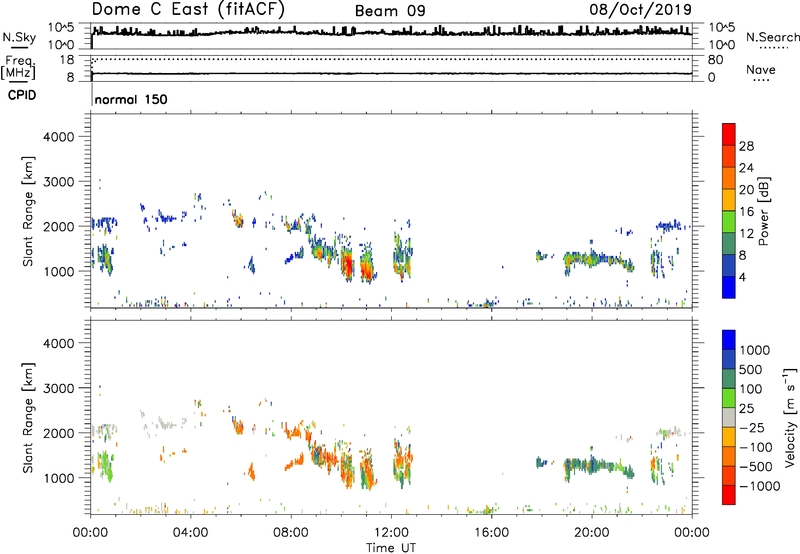Click the "CPID" label
The image size is (800, 554).
tap(22, 95)
